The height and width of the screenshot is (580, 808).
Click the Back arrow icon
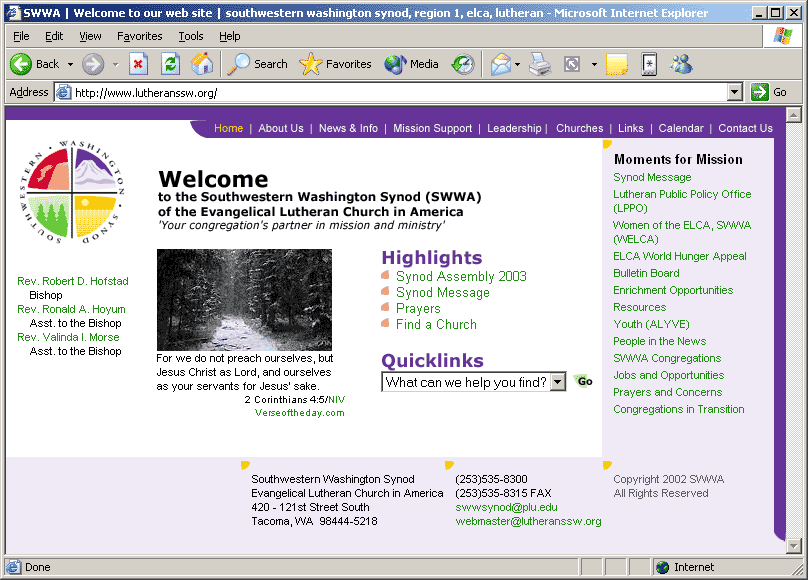click(21, 64)
